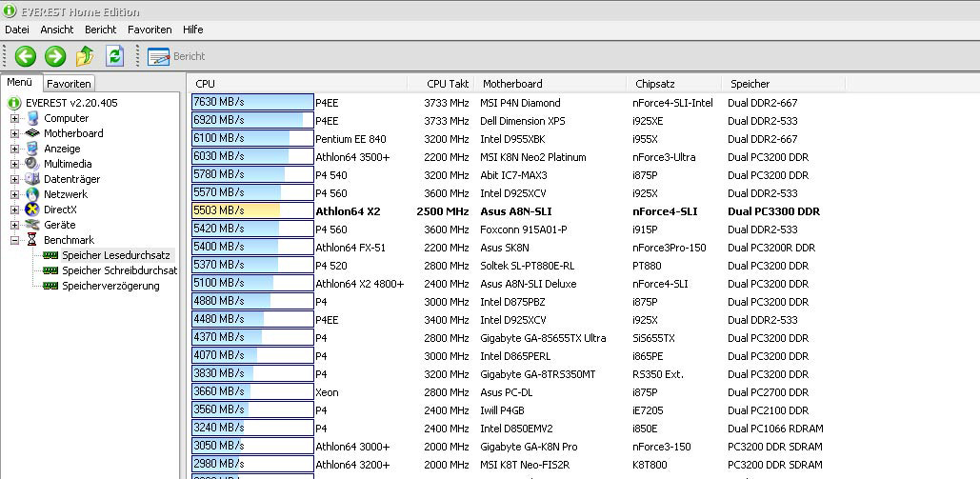Expand the Datenträger tree node
Screen dimensions: 980x479
(14, 179)
